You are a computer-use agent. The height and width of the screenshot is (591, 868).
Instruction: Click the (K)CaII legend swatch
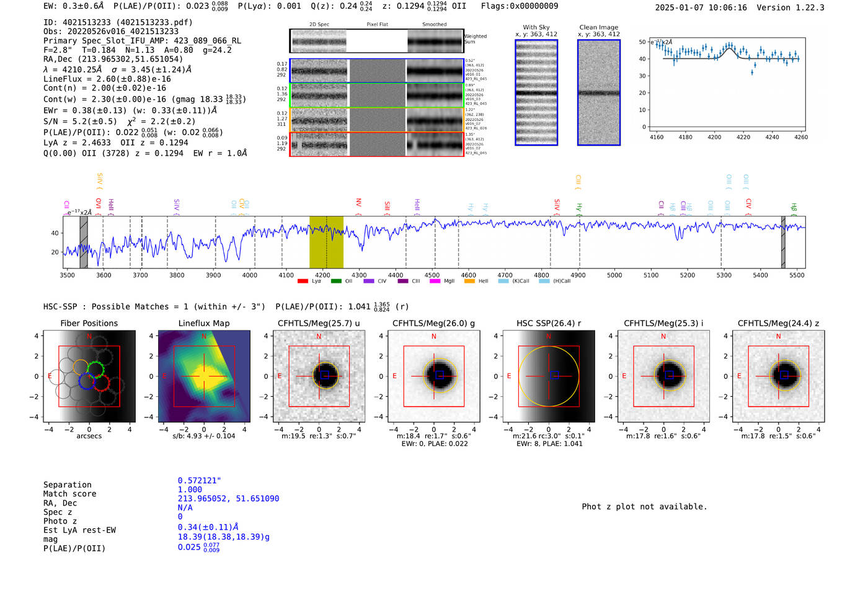coord(503,282)
